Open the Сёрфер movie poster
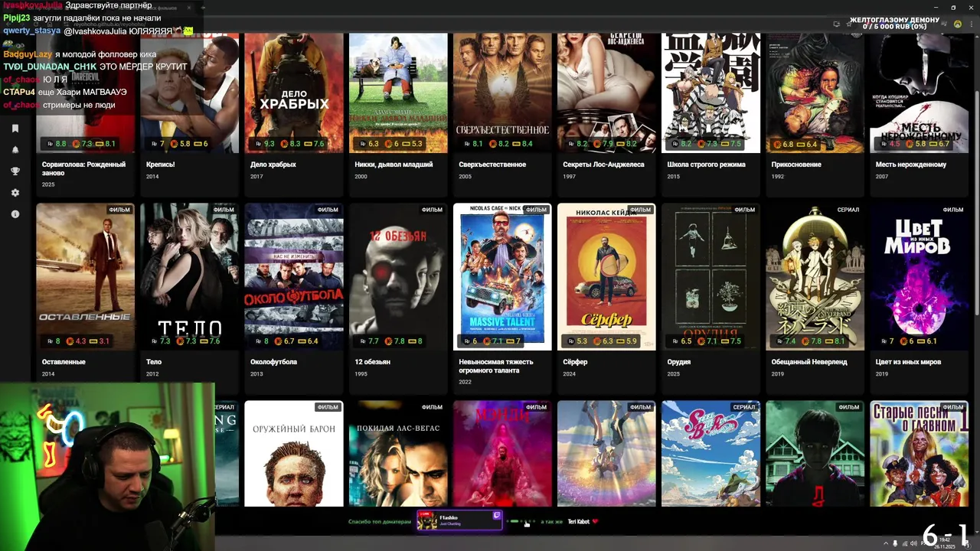 [606, 276]
